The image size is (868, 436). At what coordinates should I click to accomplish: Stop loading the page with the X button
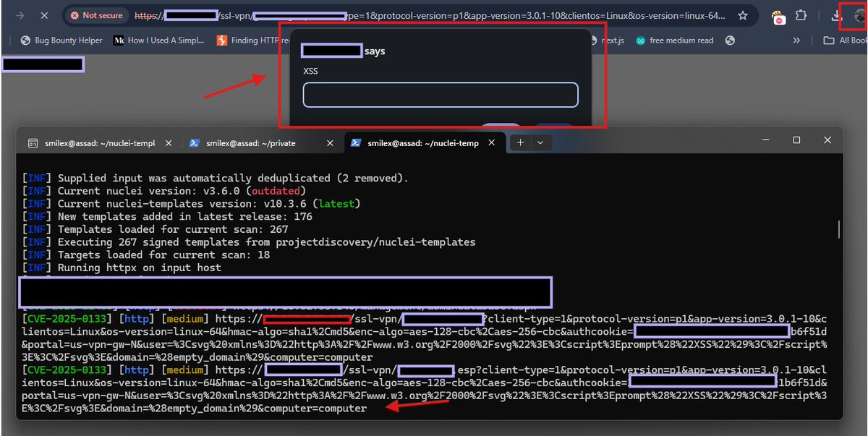tap(45, 15)
